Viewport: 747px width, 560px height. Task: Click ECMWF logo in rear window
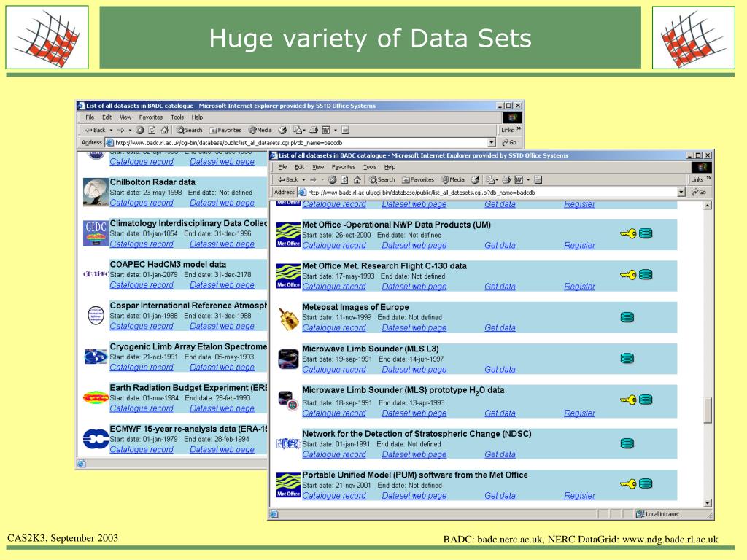coord(96,438)
